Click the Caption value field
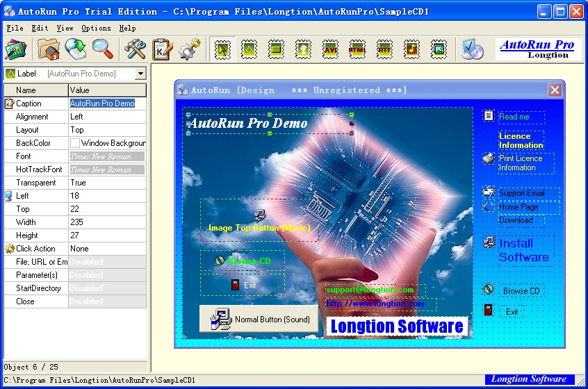 (x=107, y=104)
